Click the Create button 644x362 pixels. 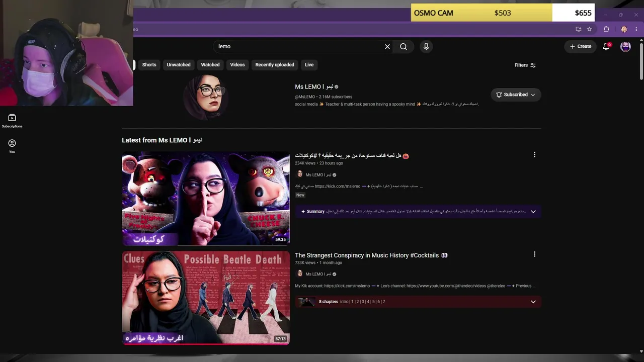(x=580, y=46)
